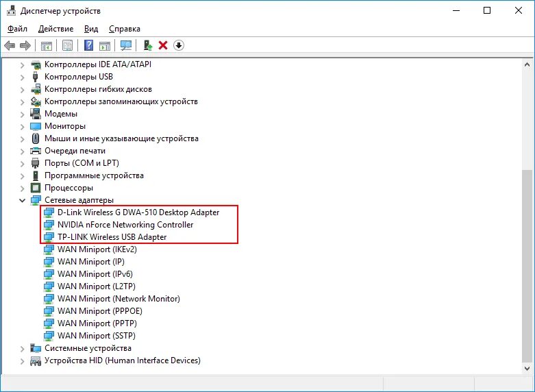Expand the Контроллеры USB node

tap(23, 77)
